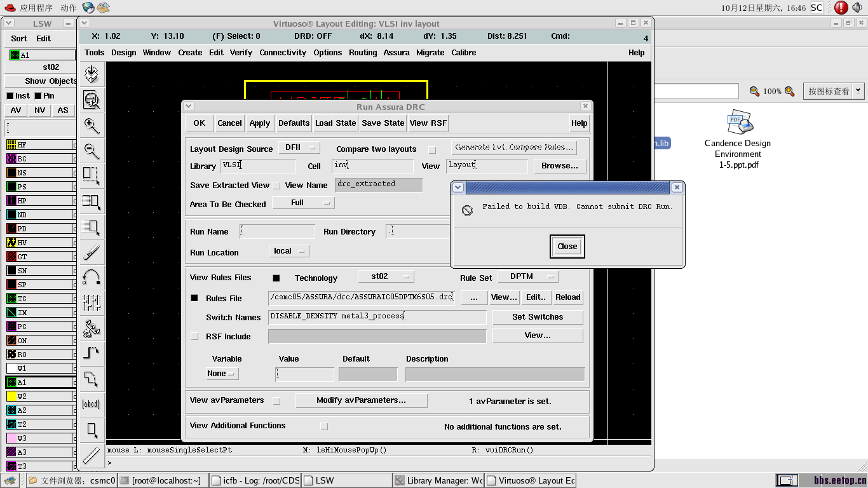
Task: Click the save design toolbar icon
Action: point(92,74)
